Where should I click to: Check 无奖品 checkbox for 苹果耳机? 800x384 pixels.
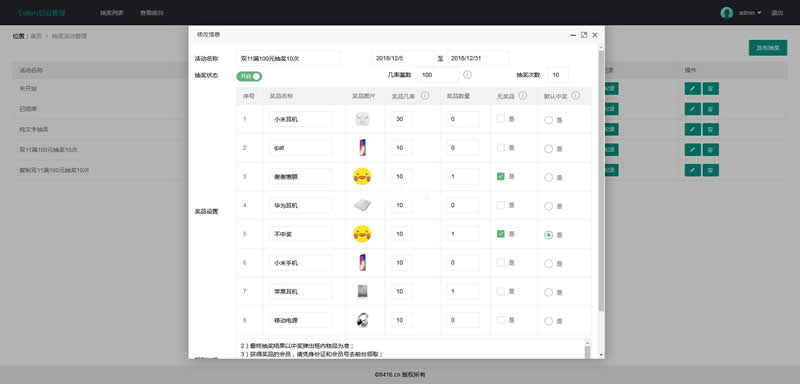[501, 291]
